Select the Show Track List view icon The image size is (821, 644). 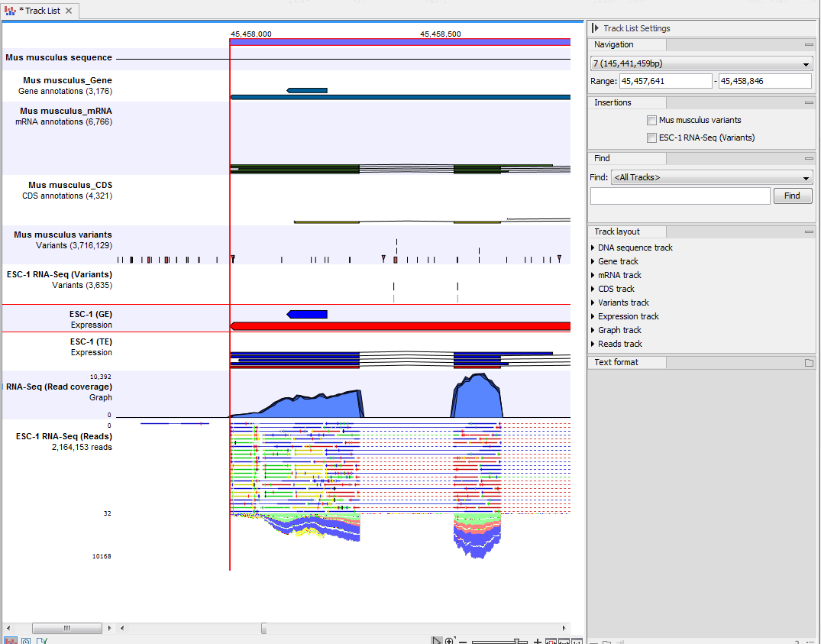pyautogui.click(x=10, y=640)
